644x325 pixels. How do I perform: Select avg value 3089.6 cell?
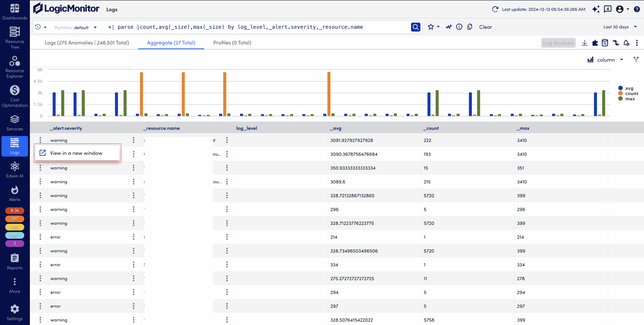(375, 182)
